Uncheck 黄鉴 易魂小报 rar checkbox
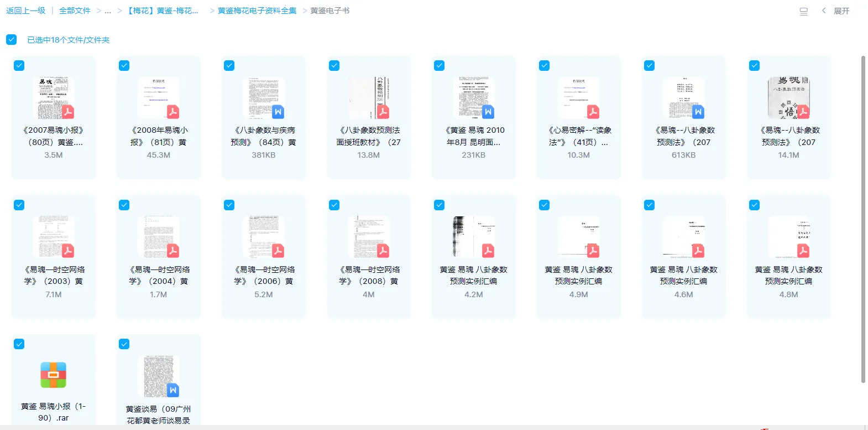 (19, 344)
